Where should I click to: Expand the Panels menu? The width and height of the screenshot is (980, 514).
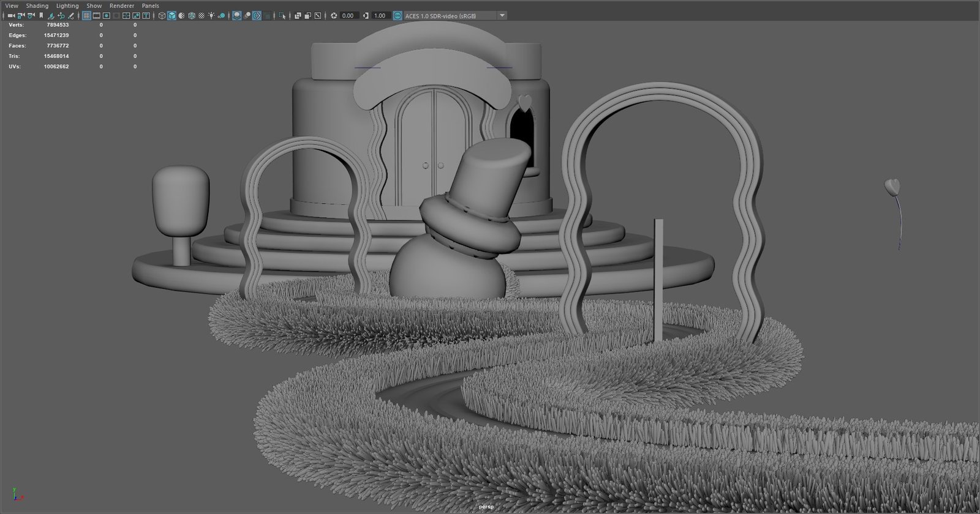[150, 6]
